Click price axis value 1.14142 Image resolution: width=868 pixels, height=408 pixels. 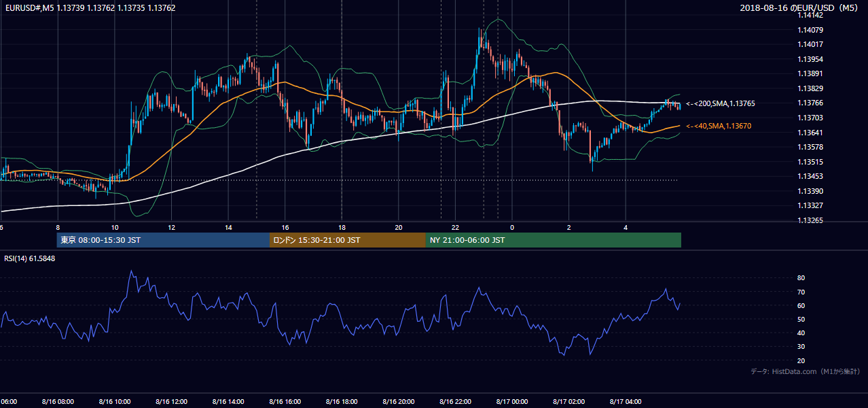(810, 15)
